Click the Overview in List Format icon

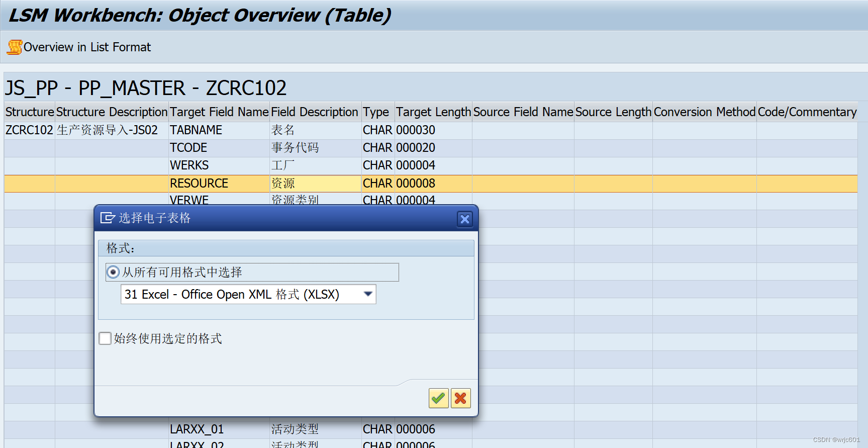coord(15,47)
